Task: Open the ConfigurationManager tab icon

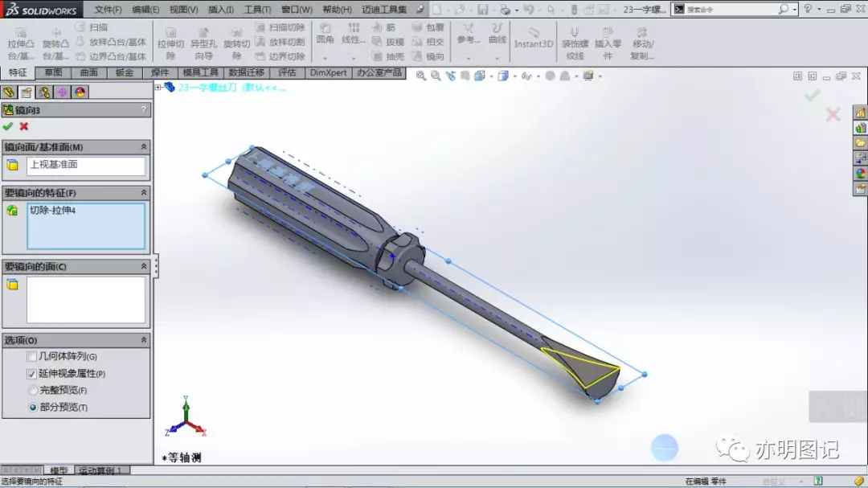Action: (x=44, y=92)
